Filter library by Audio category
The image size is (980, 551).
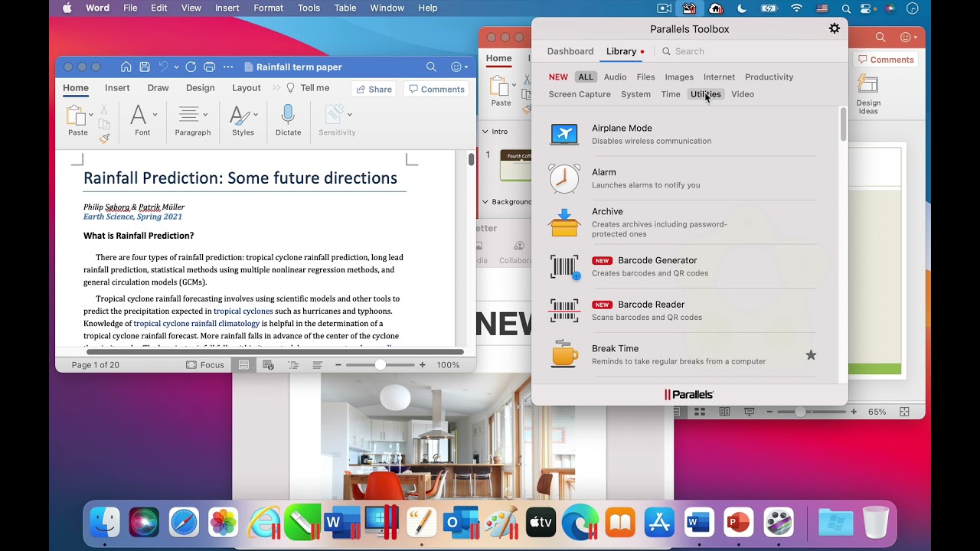(615, 77)
